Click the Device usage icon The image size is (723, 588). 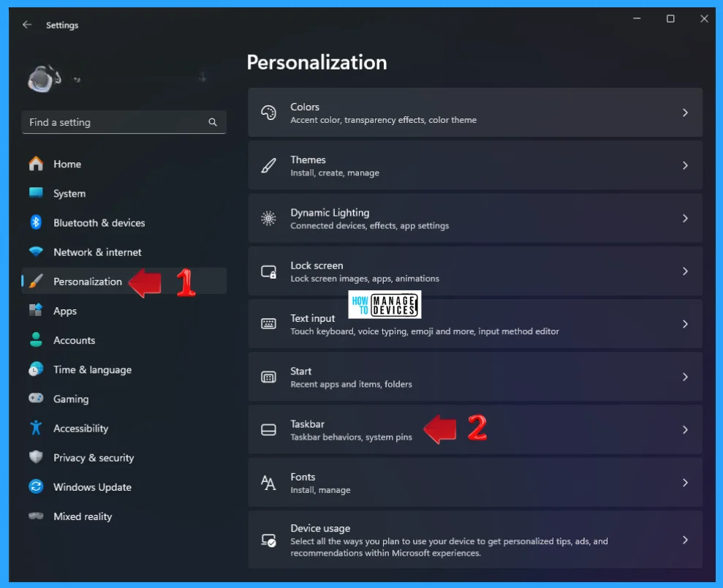point(268,540)
